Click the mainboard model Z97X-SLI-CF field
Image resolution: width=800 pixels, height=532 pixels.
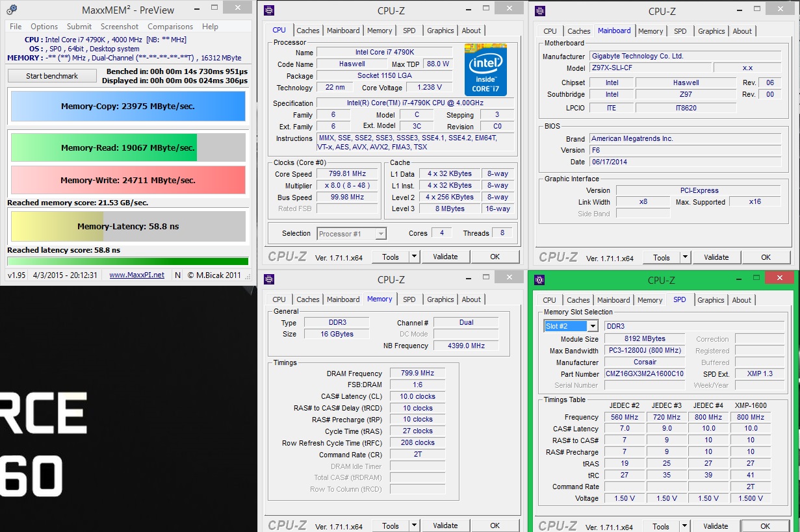pos(650,68)
